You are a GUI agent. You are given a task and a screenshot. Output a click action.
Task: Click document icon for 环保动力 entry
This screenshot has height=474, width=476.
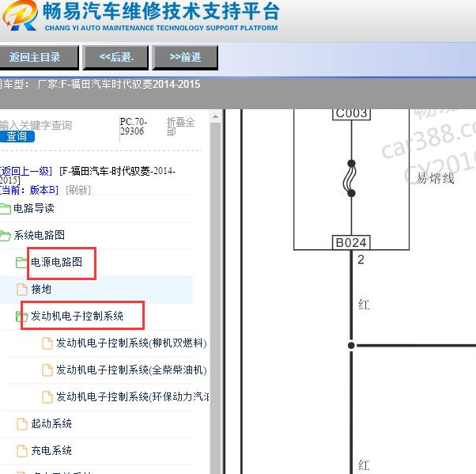coord(47,396)
